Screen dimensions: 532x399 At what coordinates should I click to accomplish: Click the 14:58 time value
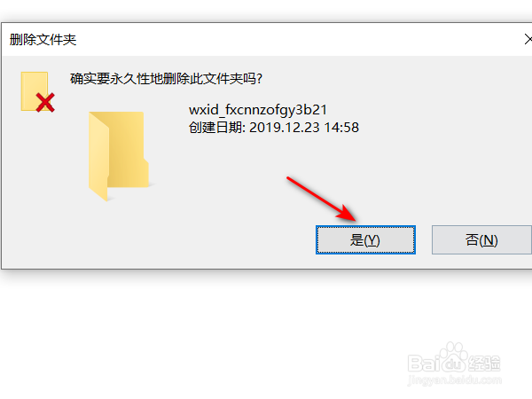[x=341, y=128]
